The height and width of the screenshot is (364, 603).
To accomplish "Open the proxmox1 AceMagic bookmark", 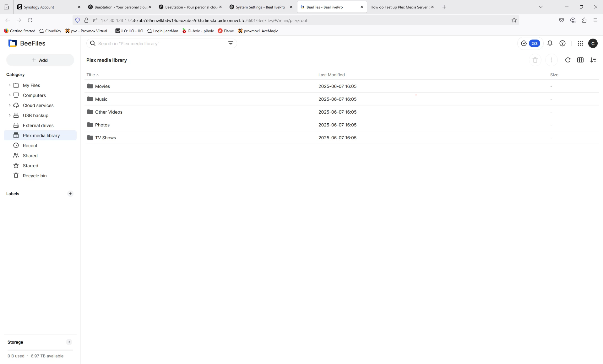I will click(x=258, y=31).
